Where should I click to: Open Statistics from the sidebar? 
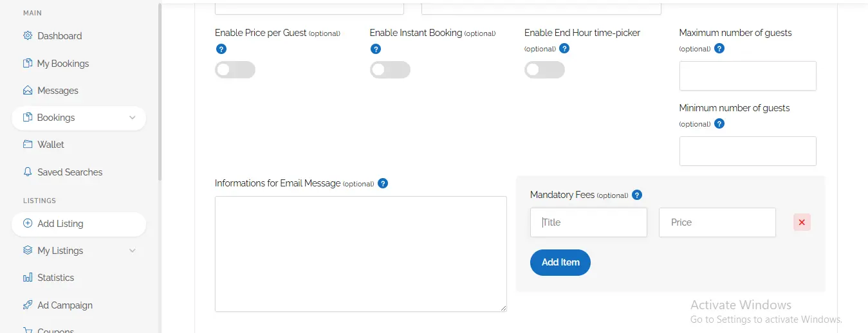(55, 278)
